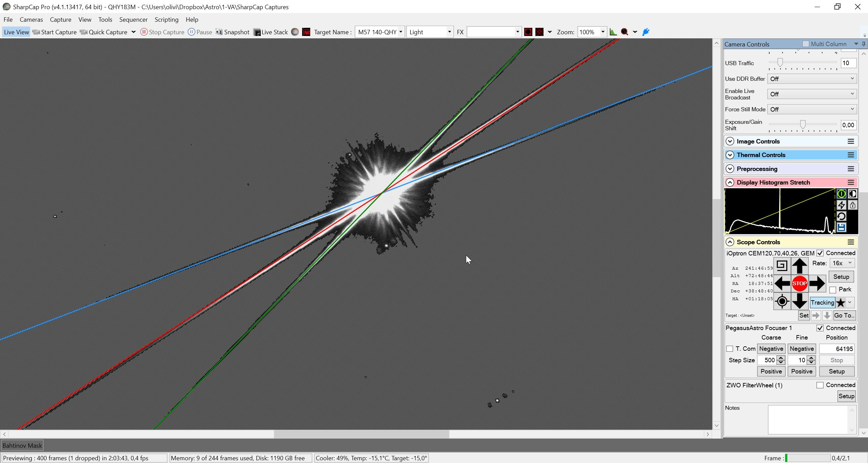Check the ZWO FilterWheel Connected box
This screenshot has width=868, height=463.
tap(820, 385)
